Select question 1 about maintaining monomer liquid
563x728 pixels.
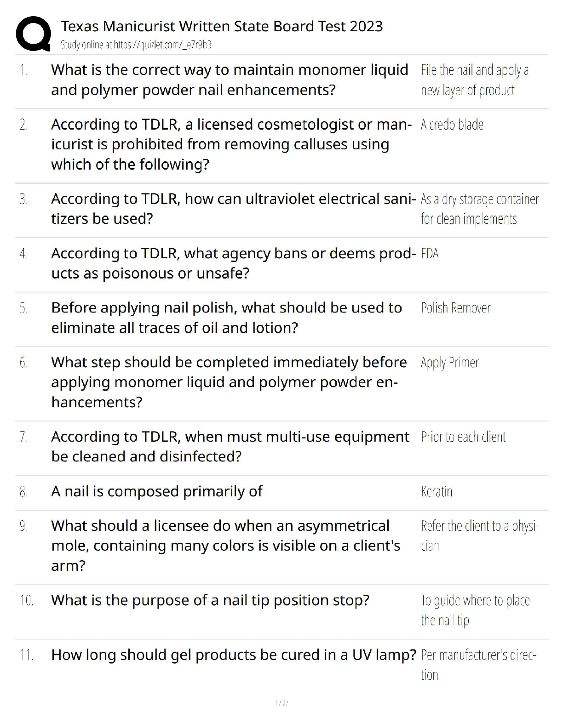(x=230, y=80)
